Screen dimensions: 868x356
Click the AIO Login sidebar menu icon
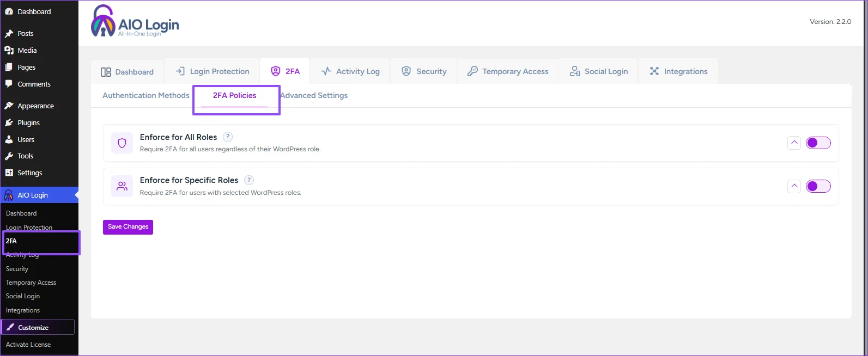tap(9, 195)
